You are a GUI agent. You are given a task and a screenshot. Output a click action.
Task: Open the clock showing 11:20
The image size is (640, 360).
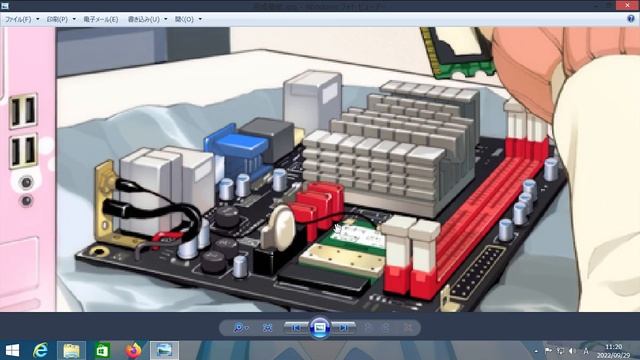coord(614,351)
